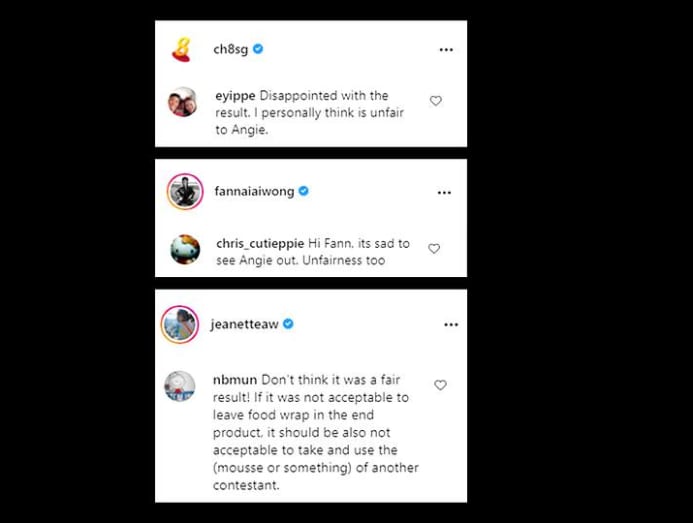Open the three-dot menu on the ch8sg post

tap(446, 50)
